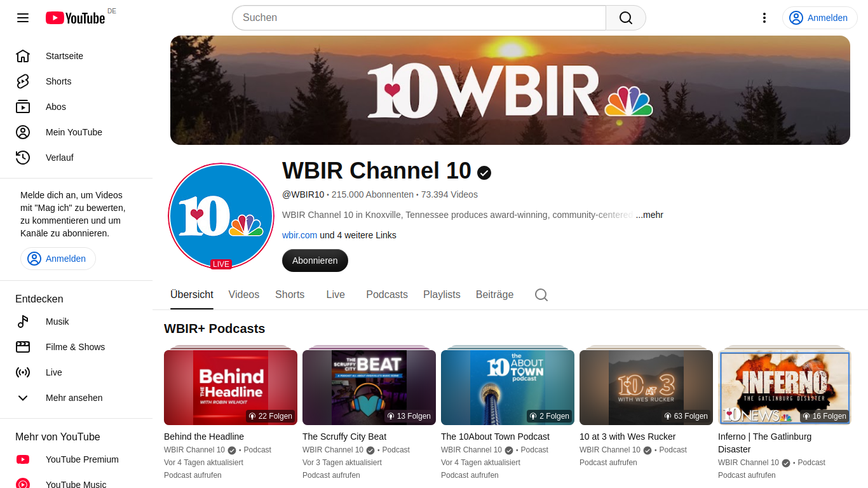868x488 pixels.
Task: Open Inferno Gatlinburg Disaster thumbnail
Action: (x=785, y=387)
